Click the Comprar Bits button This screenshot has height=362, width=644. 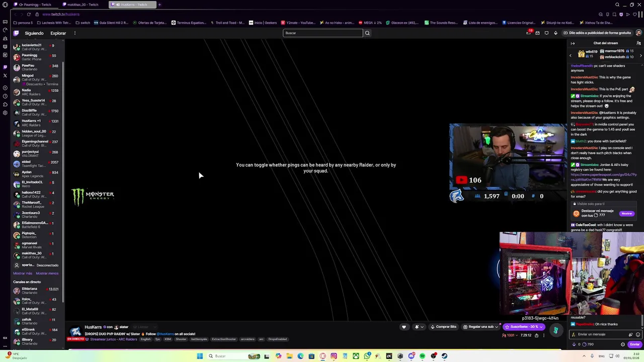[443, 327]
